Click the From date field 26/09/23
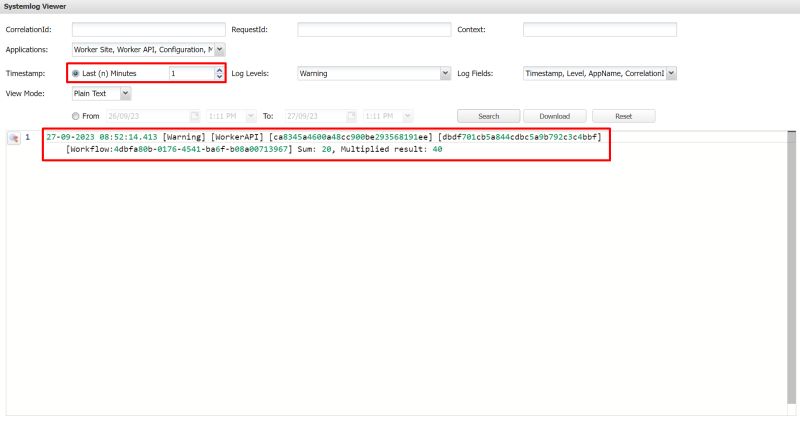 coord(148,116)
